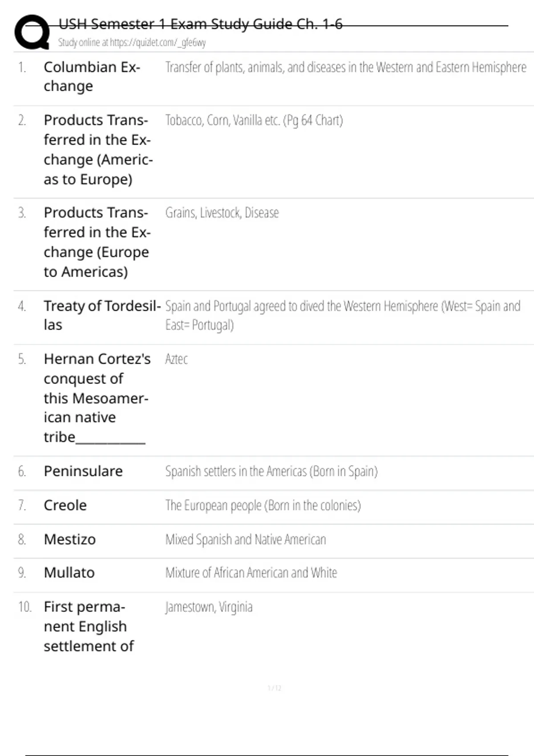
Task: Click the Quizlet Q logo
Action: click(x=32, y=32)
